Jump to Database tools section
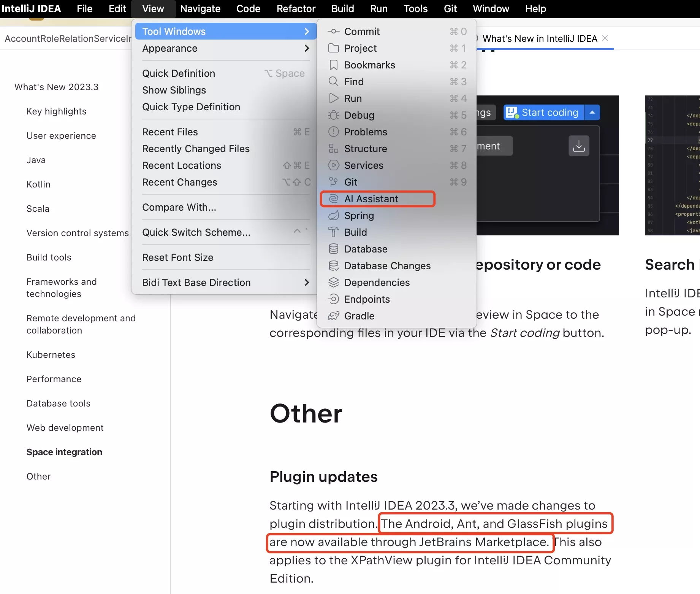 59,403
